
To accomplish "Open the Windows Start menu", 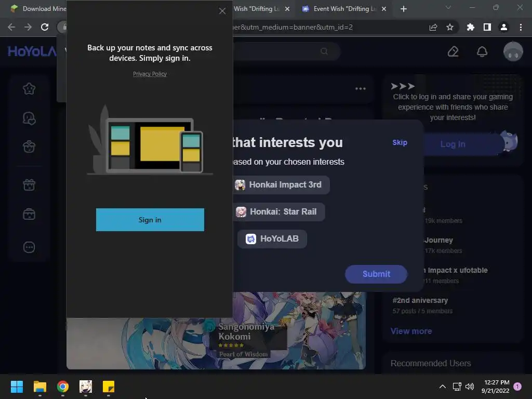I will (17, 387).
